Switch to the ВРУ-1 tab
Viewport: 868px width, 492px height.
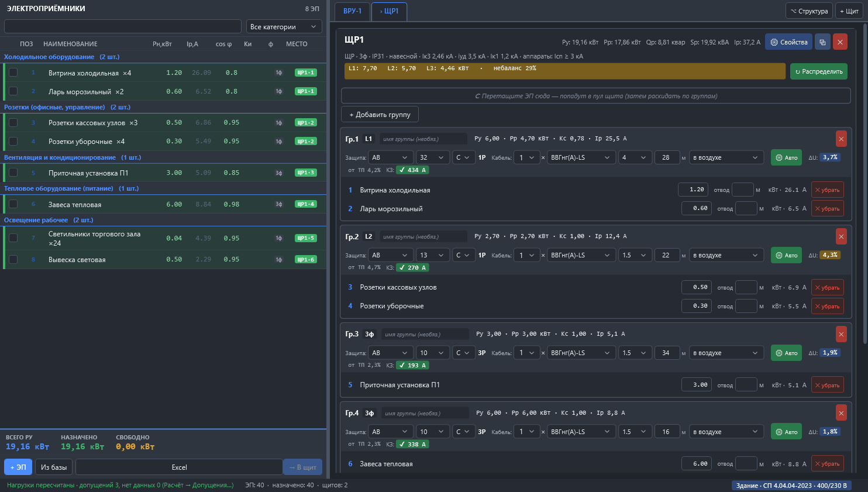point(353,11)
